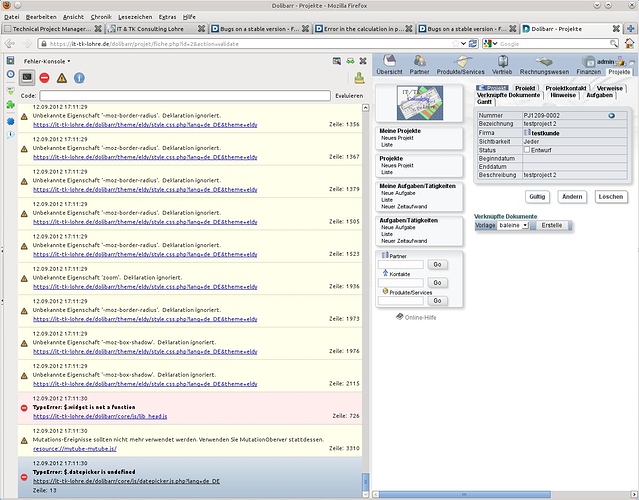Click the Gültig button
This screenshot has width=639, height=500.
537,197
